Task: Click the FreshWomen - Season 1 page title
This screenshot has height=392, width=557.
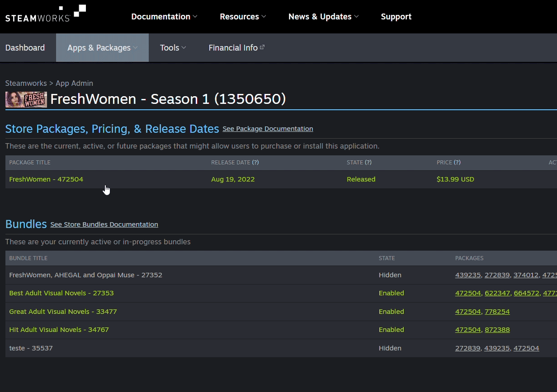Action: (x=168, y=99)
